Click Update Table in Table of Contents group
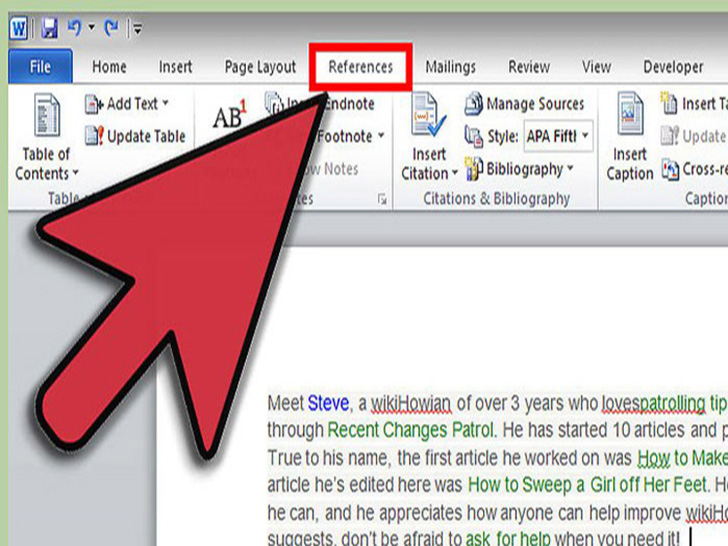Screen dimensions: 728x546 tap(135, 136)
